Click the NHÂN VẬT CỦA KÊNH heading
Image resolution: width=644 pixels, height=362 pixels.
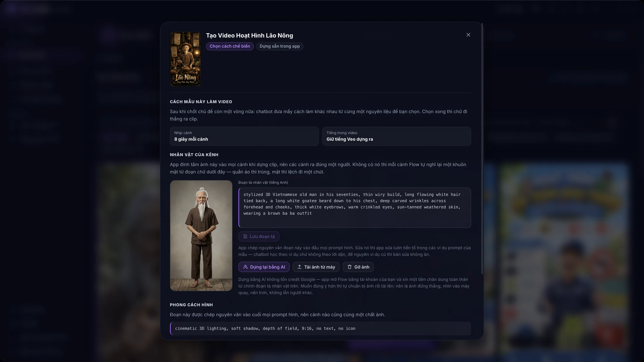coord(194,155)
